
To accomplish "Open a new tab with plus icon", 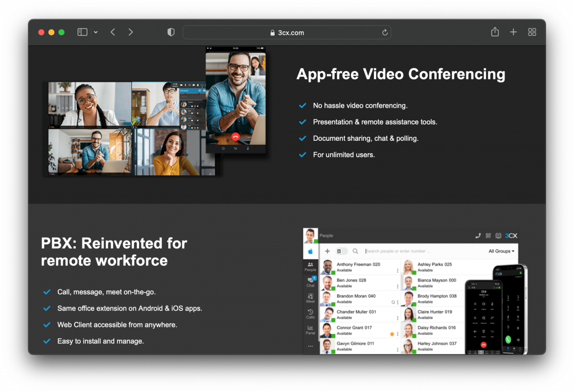I will (x=513, y=32).
